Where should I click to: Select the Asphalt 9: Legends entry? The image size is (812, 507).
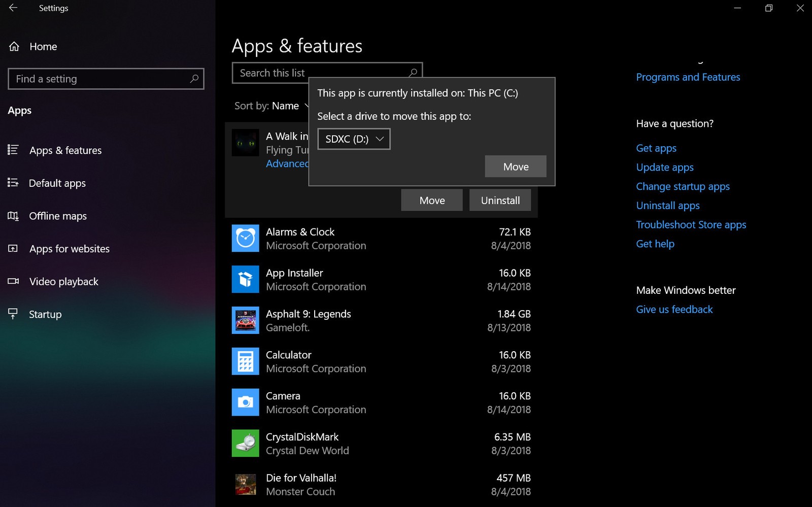(x=381, y=321)
